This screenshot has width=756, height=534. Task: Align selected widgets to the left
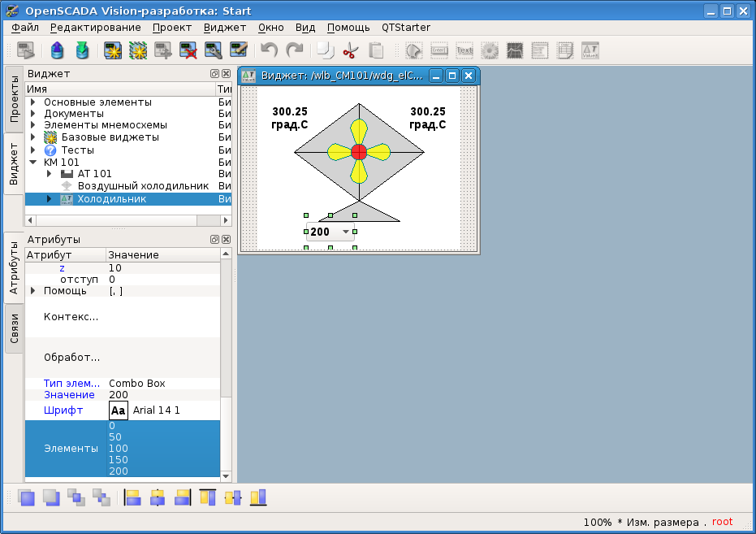[x=132, y=497]
